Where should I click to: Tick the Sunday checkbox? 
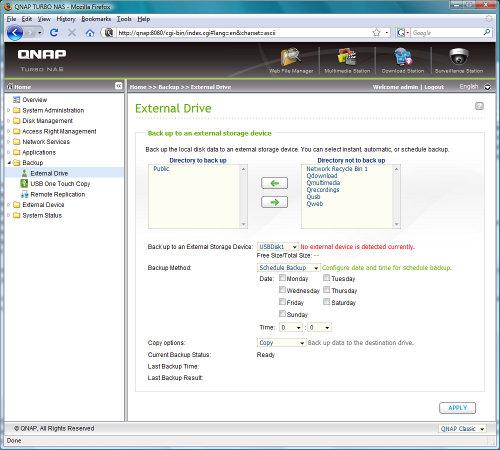click(282, 313)
